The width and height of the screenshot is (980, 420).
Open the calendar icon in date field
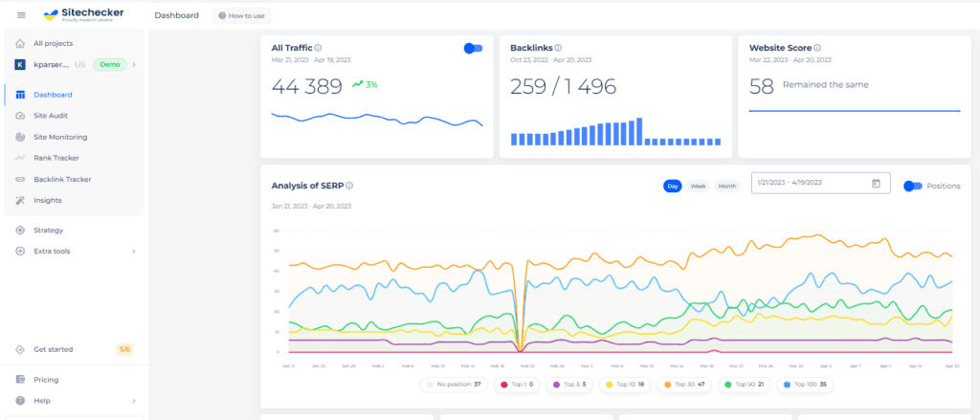[876, 183]
